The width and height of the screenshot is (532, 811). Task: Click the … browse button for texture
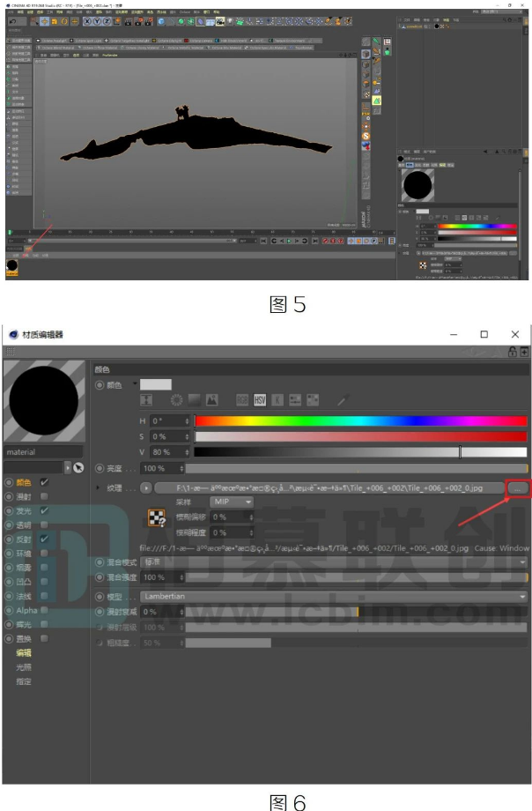click(x=517, y=487)
